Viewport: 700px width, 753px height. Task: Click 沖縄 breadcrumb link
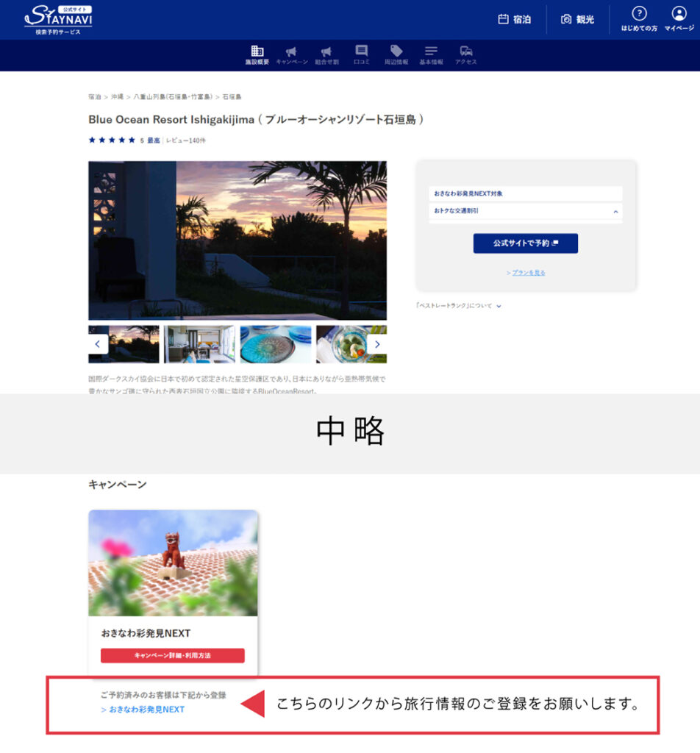point(117,97)
